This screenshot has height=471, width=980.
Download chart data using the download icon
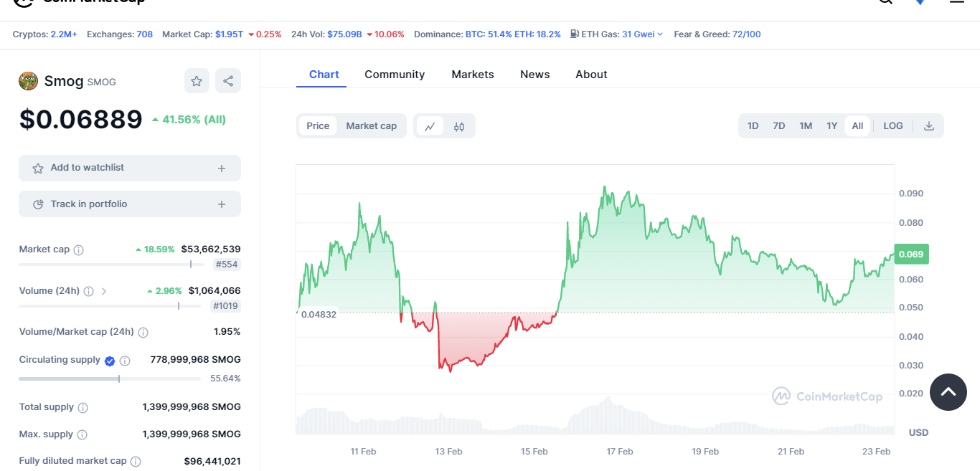929,126
